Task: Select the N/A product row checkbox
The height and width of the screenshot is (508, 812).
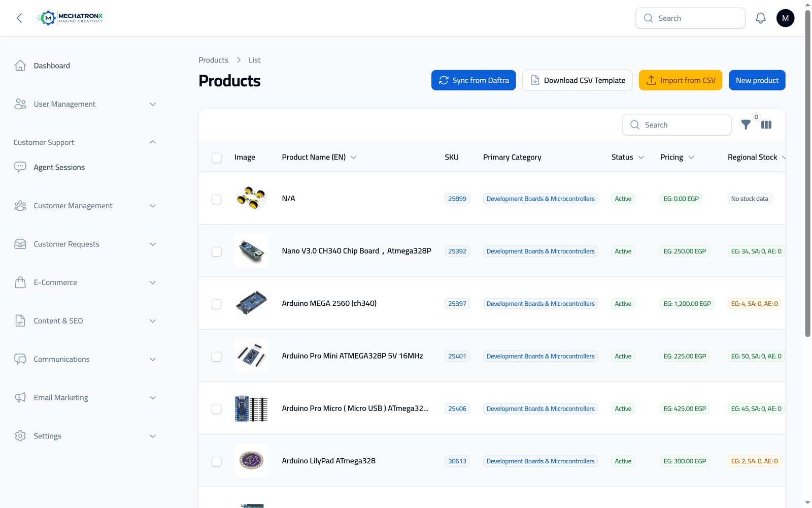Action: point(217,199)
